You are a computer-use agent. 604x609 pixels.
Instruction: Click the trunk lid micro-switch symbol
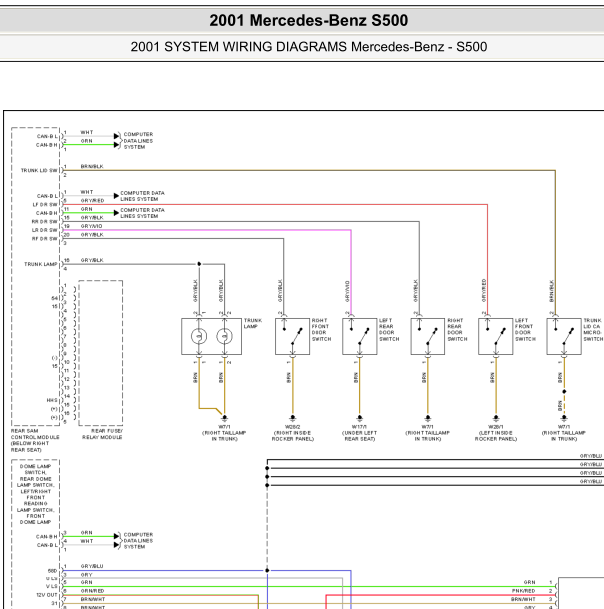[564, 336]
